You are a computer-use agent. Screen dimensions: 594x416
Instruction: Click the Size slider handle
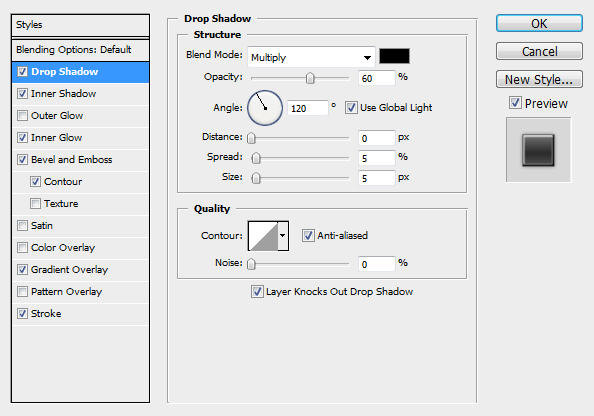point(256,178)
